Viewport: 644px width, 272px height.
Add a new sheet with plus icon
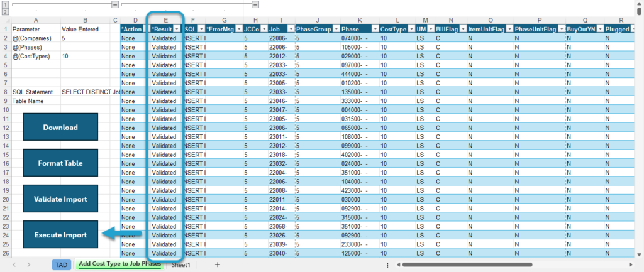click(218, 264)
